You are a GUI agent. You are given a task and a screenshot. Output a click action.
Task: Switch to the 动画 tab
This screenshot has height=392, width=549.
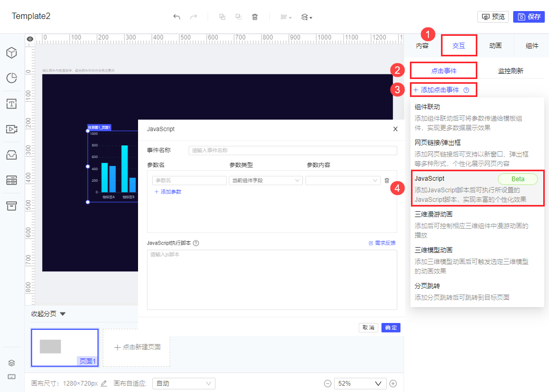[495, 46]
